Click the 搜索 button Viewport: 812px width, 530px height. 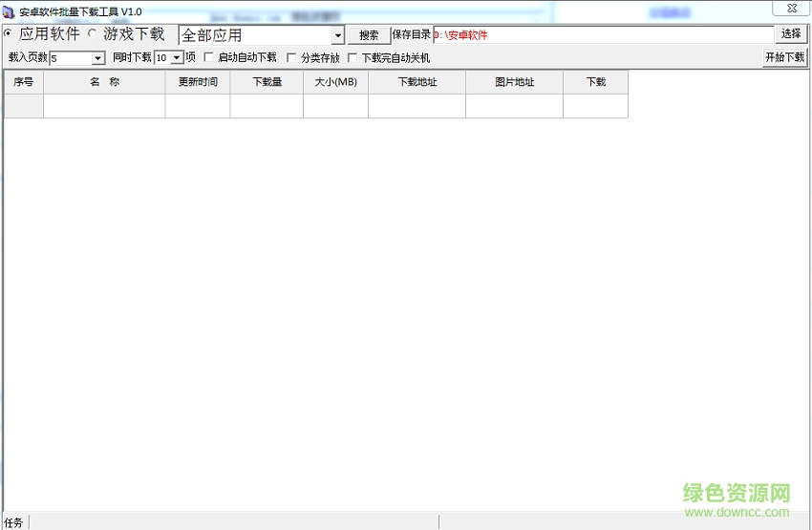pyautogui.click(x=369, y=35)
